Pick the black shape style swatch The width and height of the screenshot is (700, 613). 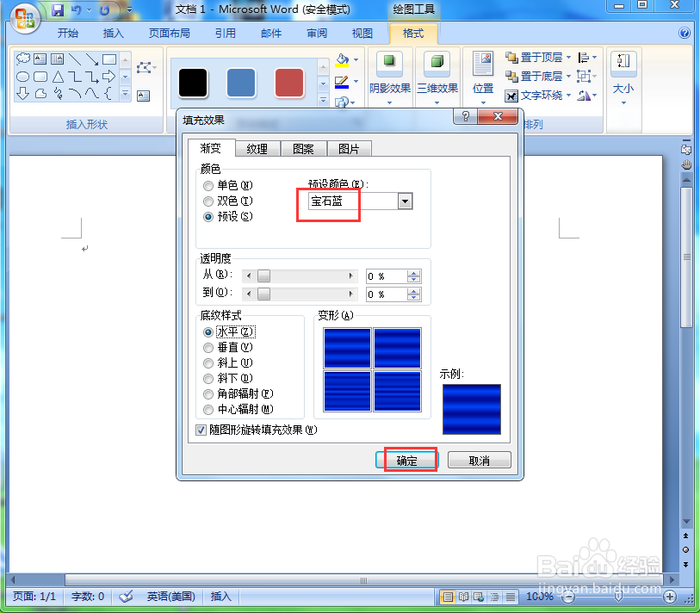193,83
